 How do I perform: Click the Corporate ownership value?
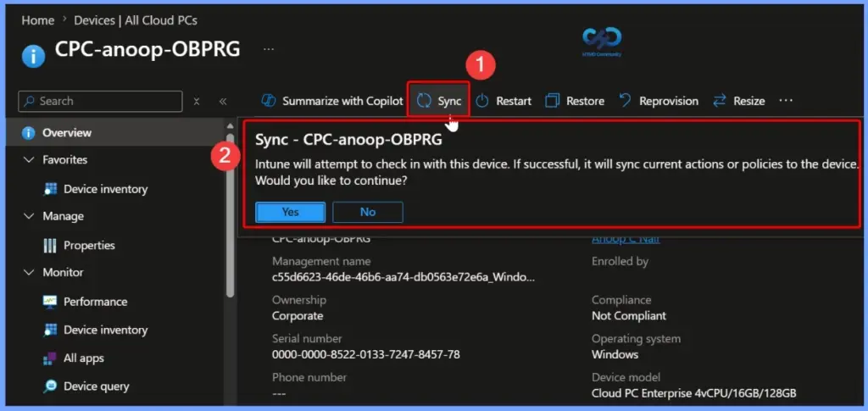(x=298, y=316)
